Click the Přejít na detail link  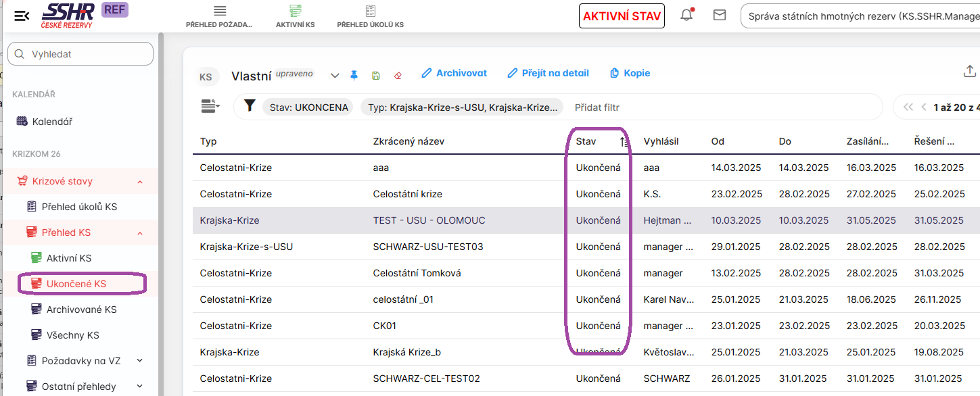[x=548, y=73]
